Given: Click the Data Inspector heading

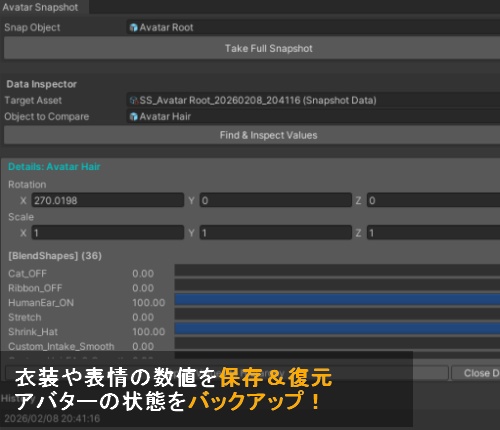Looking at the screenshot, I should (41, 84).
